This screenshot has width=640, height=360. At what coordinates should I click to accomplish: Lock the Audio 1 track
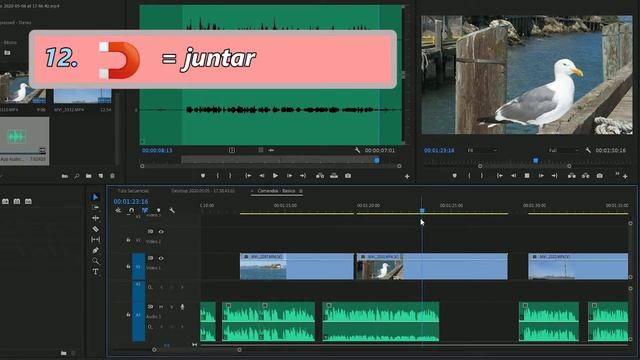coord(128,315)
